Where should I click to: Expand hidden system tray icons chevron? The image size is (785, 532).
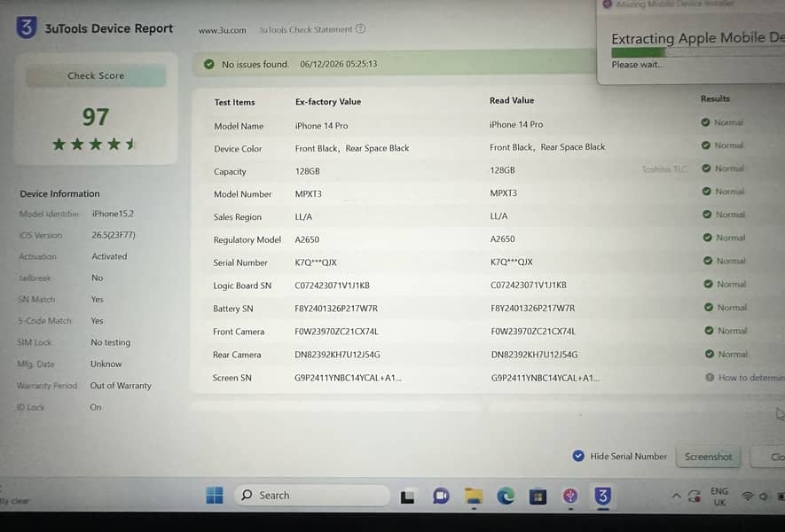coord(677,496)
